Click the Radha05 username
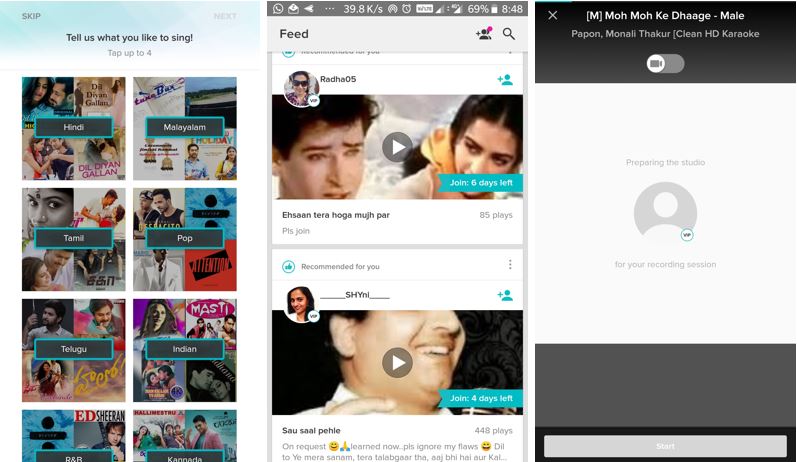 [x=338, y=79]
